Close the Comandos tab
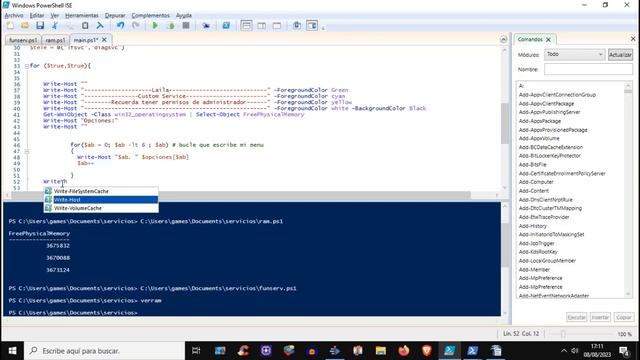This screenshot has height=360, width=640. 549,40
